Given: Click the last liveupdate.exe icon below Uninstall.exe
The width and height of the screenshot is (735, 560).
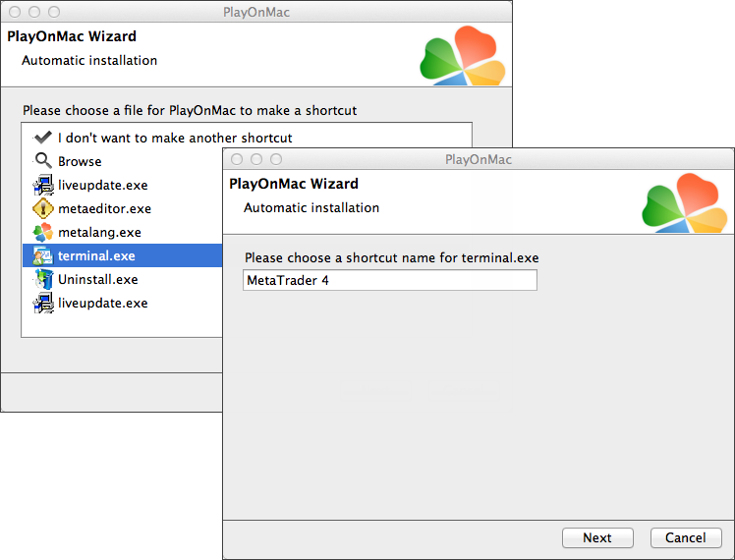Looking at the screenshot, I should click(x=42, y=303).
